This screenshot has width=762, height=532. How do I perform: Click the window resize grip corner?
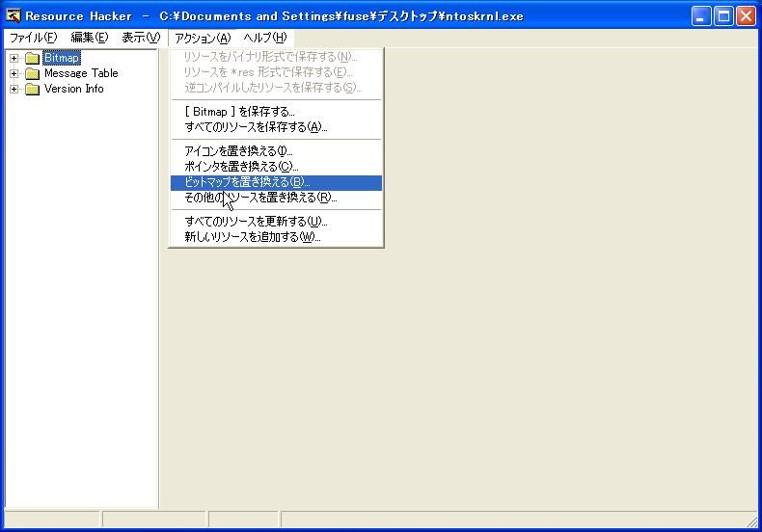pyautogui.click(x=752, y=521)
